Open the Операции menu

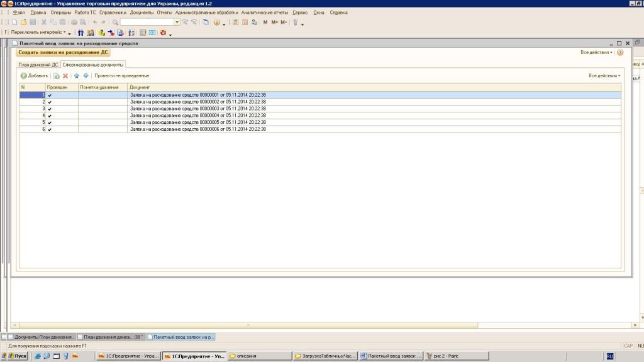pos(61,13)
